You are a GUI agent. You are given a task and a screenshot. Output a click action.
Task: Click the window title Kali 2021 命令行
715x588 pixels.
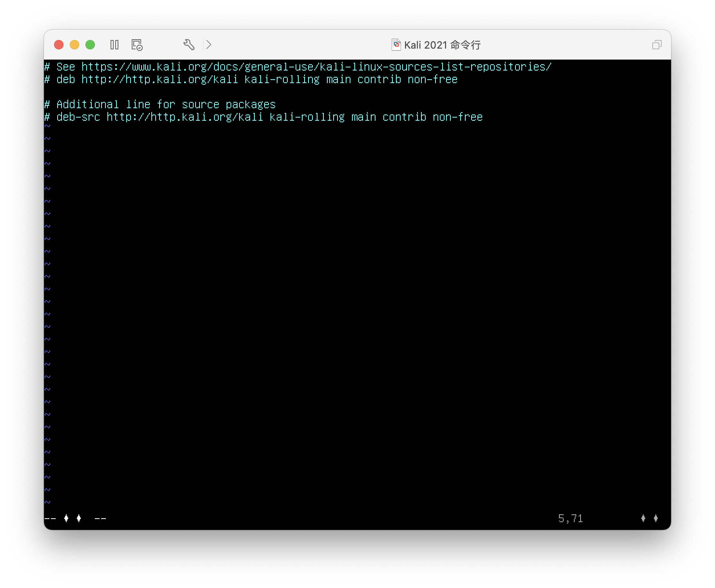(442, 45)
